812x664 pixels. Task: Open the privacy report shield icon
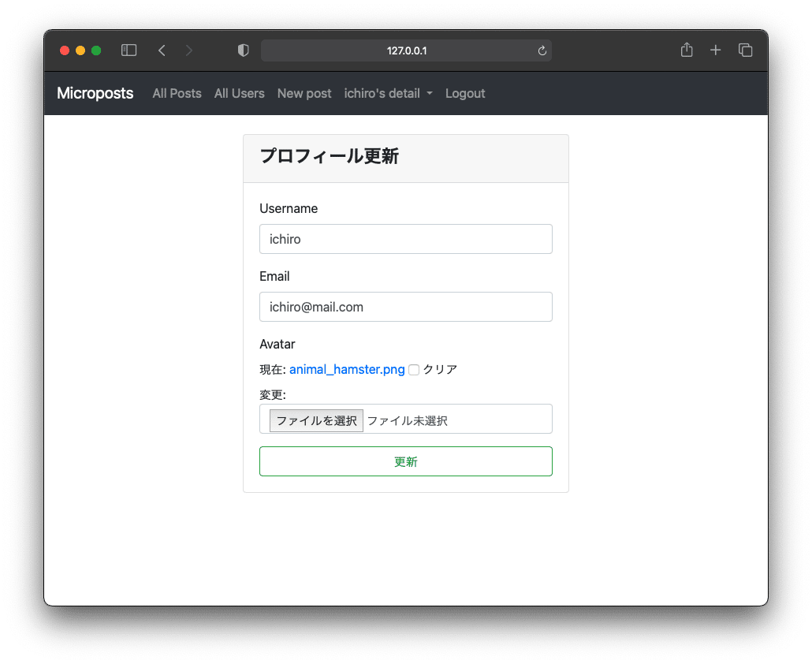click(243, 50)
